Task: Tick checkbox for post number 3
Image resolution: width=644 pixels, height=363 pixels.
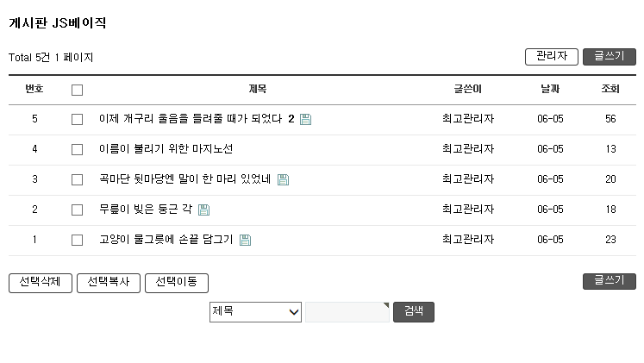Action: [x=77, y=179]
